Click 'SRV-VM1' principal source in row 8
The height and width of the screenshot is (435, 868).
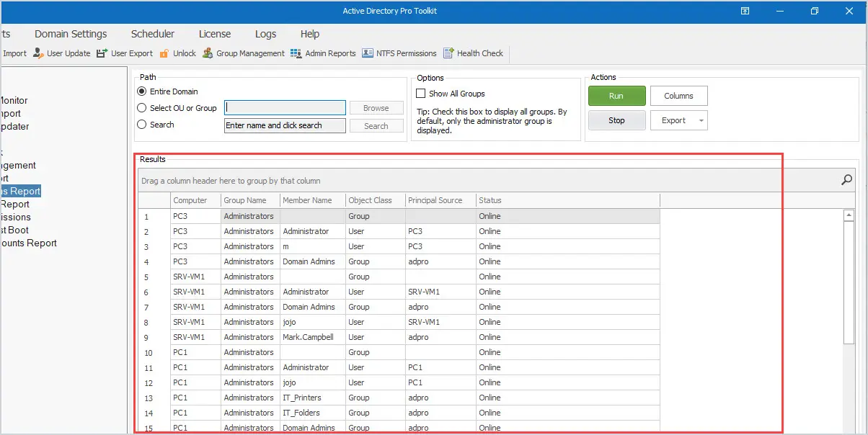(440, 322)
